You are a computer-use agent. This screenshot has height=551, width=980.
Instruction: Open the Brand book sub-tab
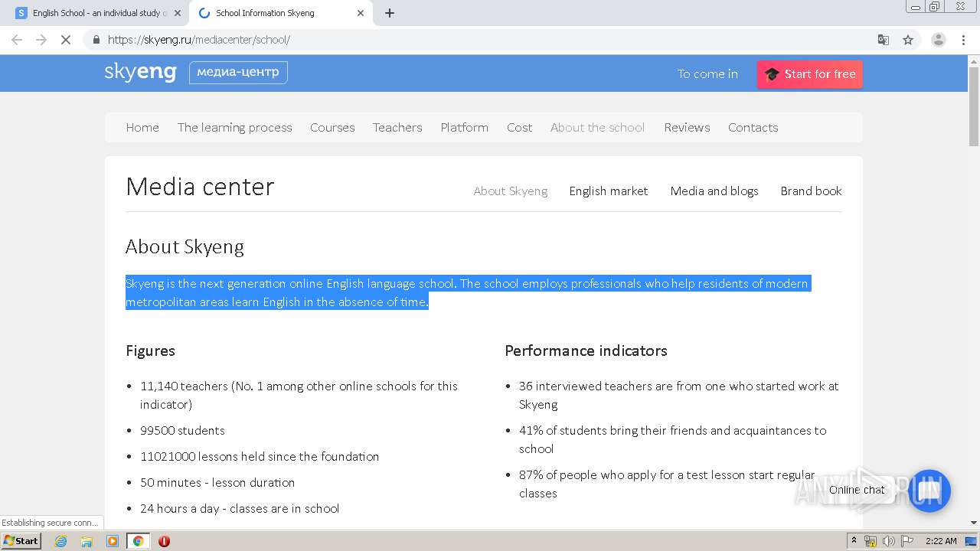811,191
